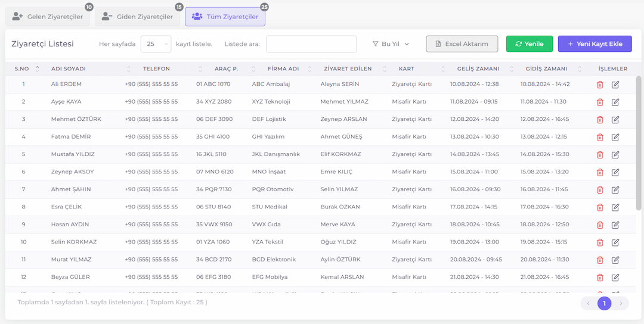Image resolution: width=644 pixels, height=324 pixels.
Task: Edit the Selin KORKMAZ entry
Action: [x=615, y=242]
